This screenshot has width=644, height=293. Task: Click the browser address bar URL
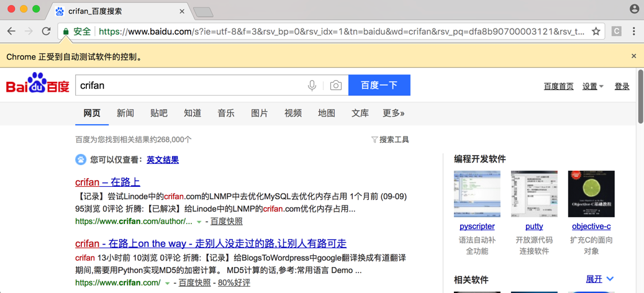pos(341,32)
